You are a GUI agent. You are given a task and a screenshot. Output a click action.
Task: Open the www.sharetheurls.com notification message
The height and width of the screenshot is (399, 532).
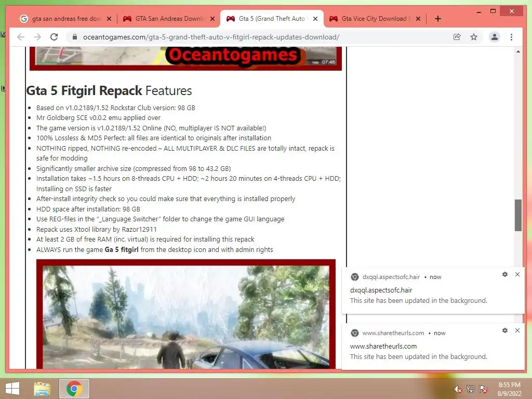click(418, 356)
